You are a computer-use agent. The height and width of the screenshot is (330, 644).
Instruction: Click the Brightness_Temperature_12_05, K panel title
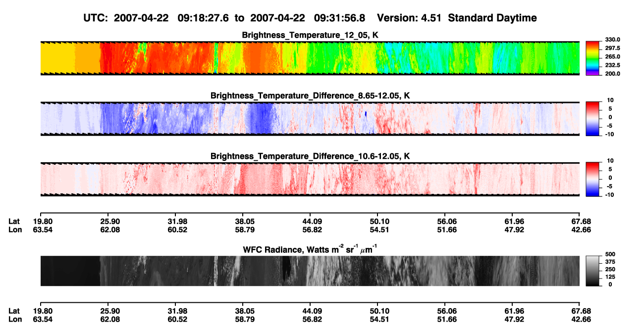point(310,35)
